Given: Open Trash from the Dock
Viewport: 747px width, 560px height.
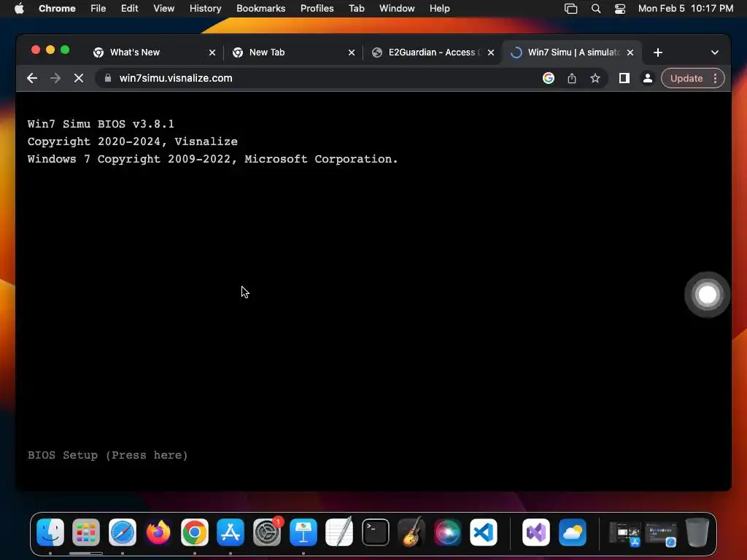Looking at the screenshot, I should pos(697,532).
